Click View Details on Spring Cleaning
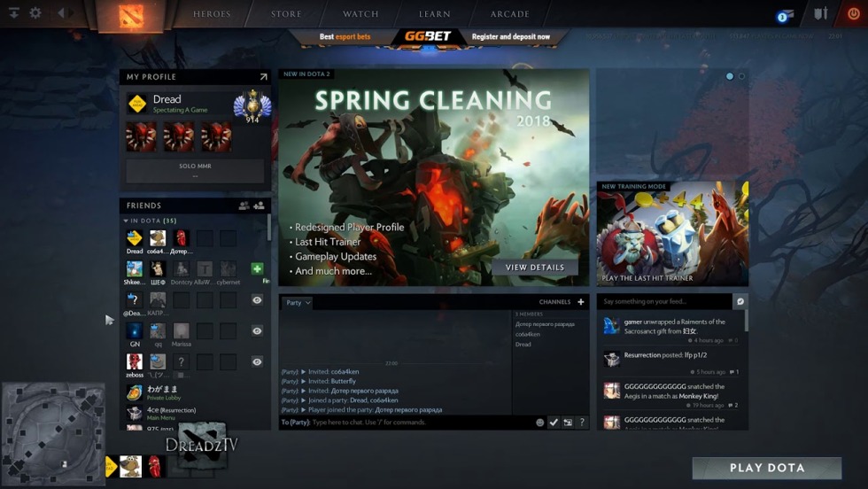This screenshot has height=489, width=868. [535, 267]
